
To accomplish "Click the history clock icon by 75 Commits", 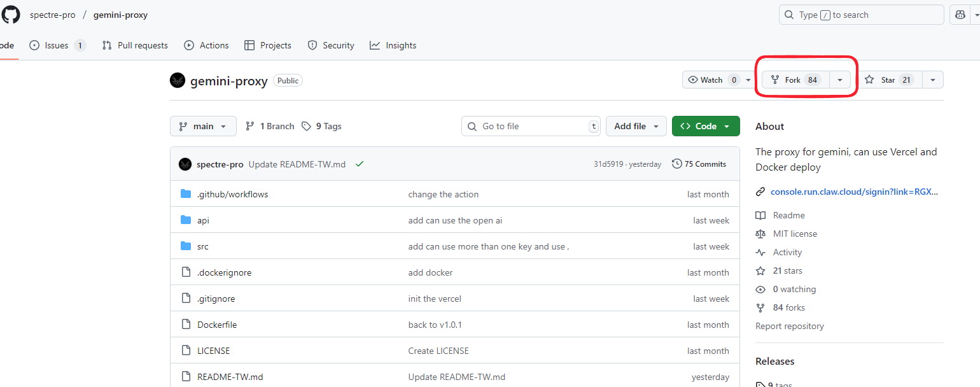I will pos(677,164).
